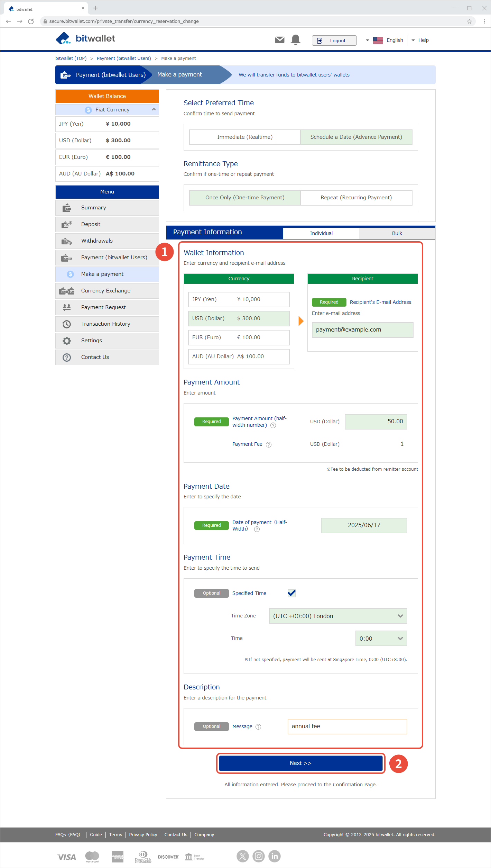Click the Summary wallet icon in menu

click(67, 208)
